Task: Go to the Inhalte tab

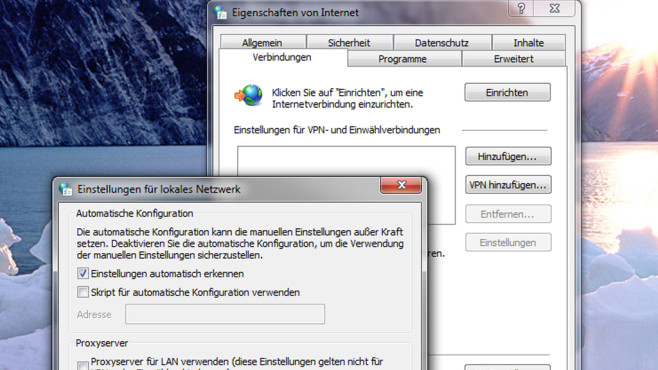Action: click(529, 43)
